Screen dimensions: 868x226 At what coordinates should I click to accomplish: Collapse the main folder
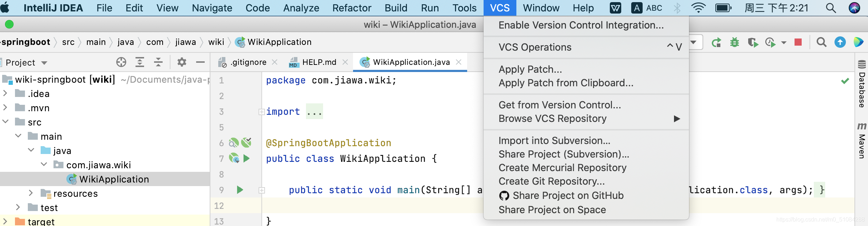click(x=18, y=136)
